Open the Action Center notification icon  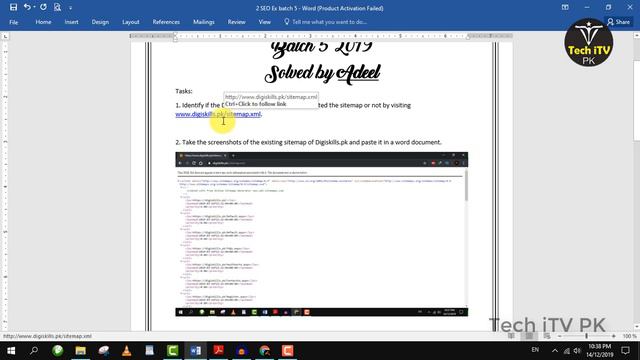[625, 351]
